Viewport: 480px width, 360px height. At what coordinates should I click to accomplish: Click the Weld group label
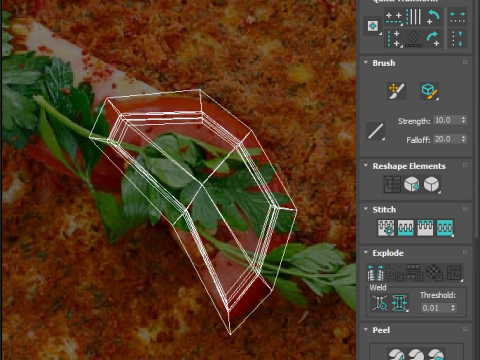tap(378, 287)
